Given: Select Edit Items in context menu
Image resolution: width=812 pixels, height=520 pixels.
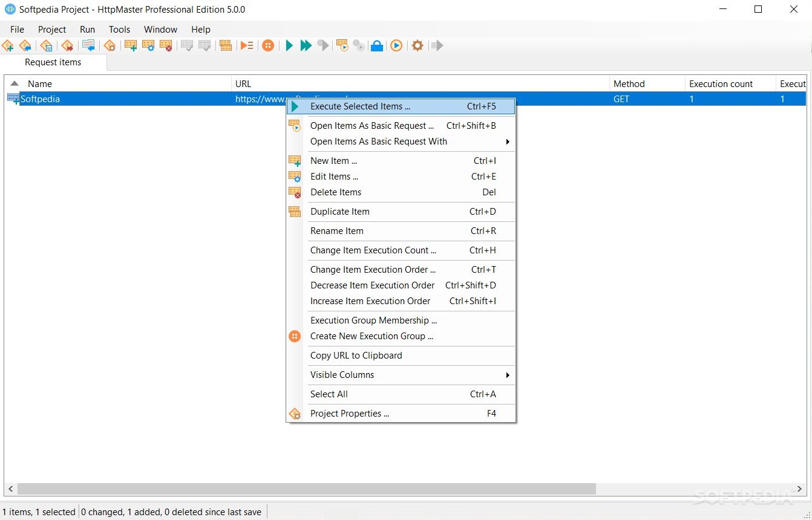Looking at the screenshot, I should pyautogui.click(x=401, y=177).
